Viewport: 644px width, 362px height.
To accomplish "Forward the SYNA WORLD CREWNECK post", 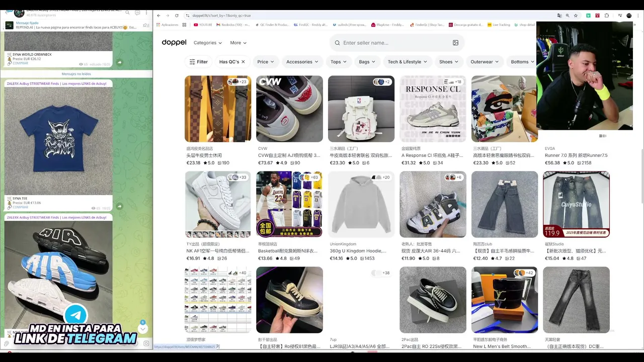I will pos(119,62).
